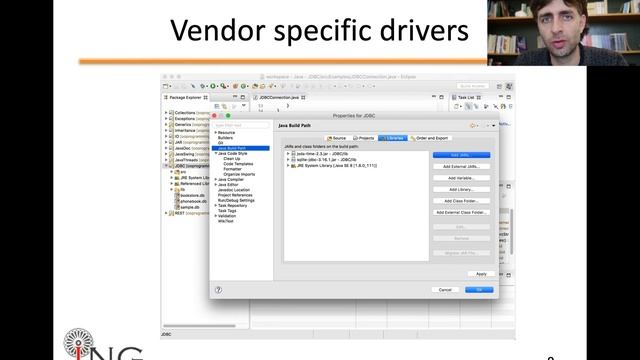Minimize the Package Explorer view
The image size is (640, 360).
tap(235, 97)
